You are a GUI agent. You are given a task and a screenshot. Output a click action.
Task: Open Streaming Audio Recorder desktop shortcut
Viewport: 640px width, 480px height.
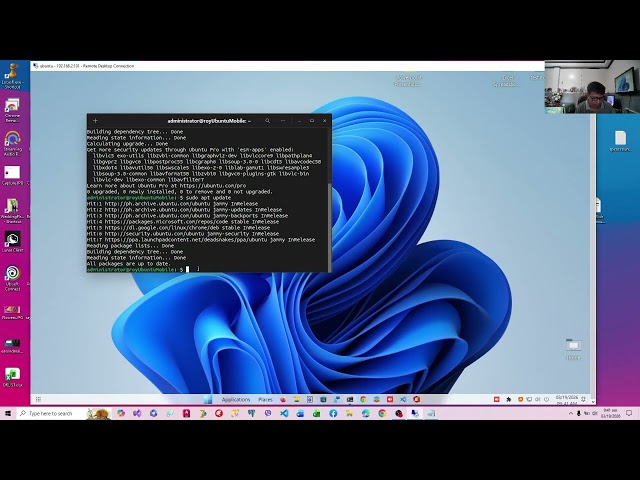pos(12,144)
